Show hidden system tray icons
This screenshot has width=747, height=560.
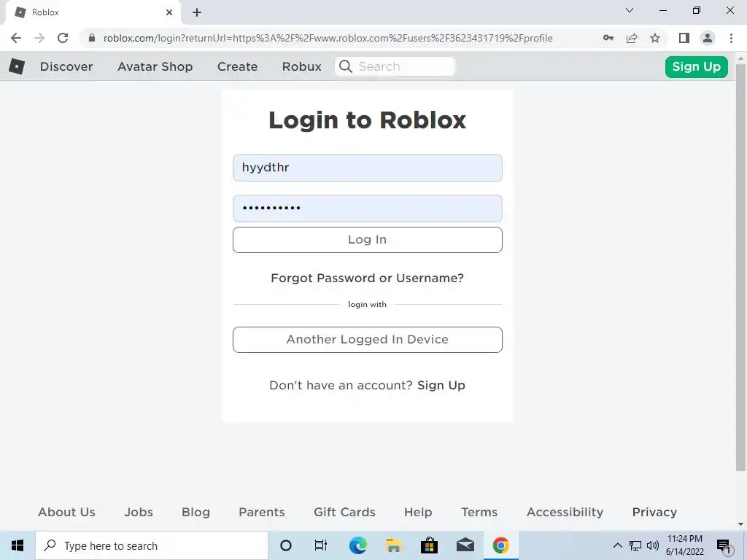pyautogui.click(x=617, y=545)
